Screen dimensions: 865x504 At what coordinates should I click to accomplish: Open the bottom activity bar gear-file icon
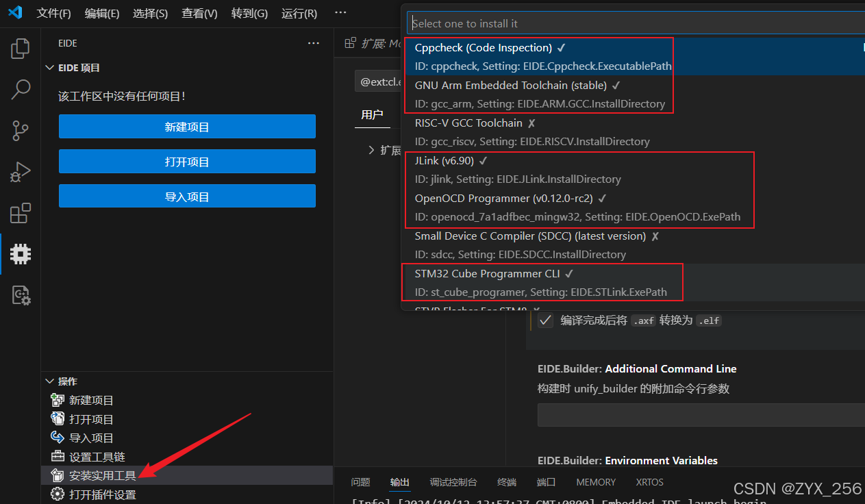tap(21, 295)
